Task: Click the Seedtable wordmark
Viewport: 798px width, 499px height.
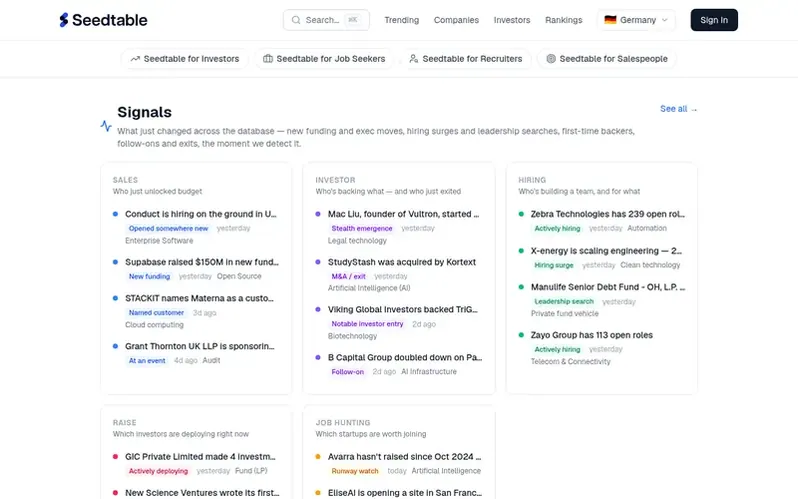Action: pyautogui.click(x=109, y=20)
